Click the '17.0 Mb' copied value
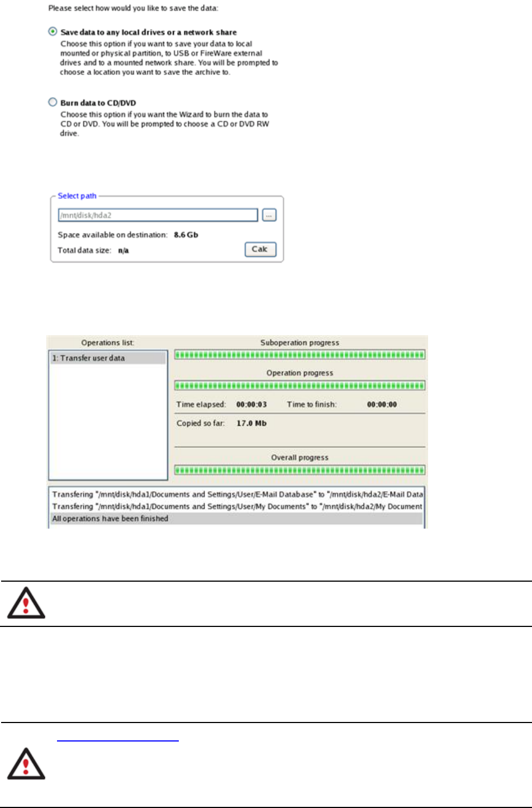This screenshot has height=808, width=532. tap(251, 424)
